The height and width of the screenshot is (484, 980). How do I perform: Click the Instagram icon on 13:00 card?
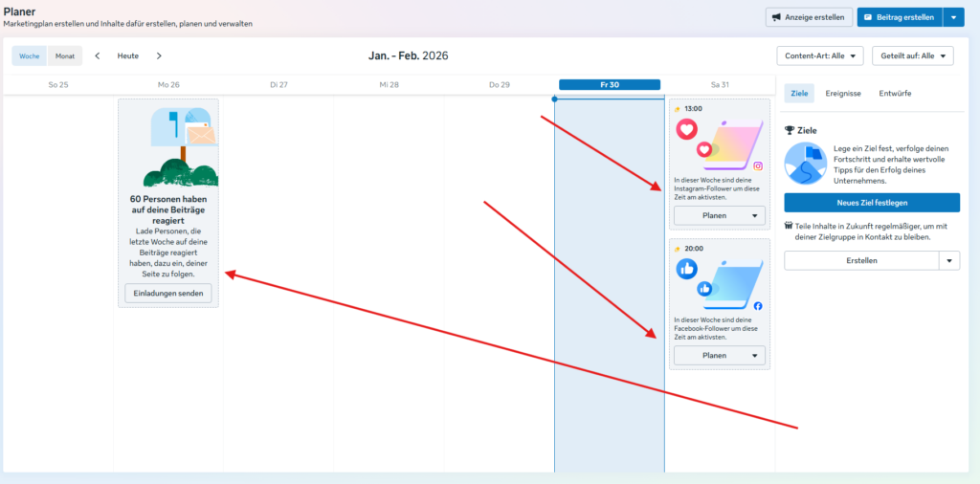click(x=758, y=165)
